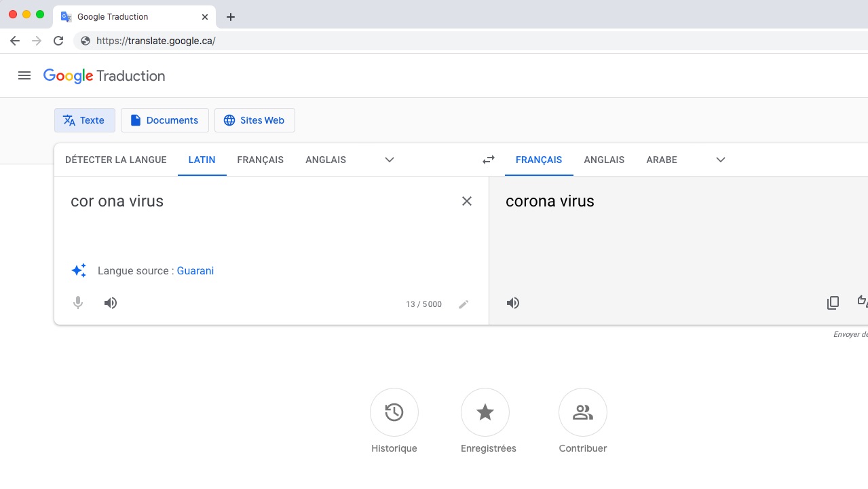Click the translated text 'corona virus'
The height and width of the screenshot is (489, 868).
click(550, 201)
